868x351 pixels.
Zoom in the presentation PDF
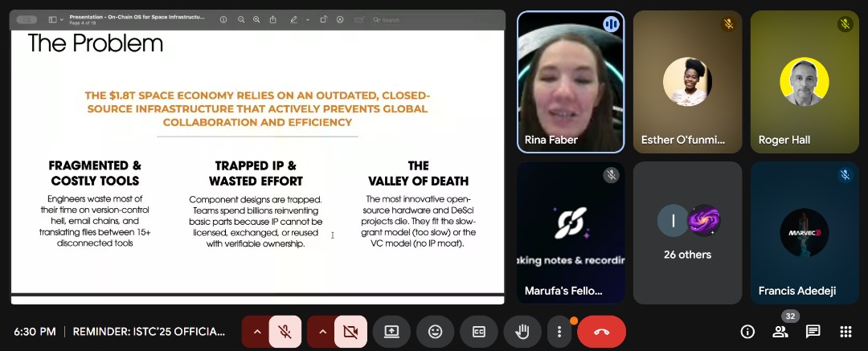[x=256, y=19]
